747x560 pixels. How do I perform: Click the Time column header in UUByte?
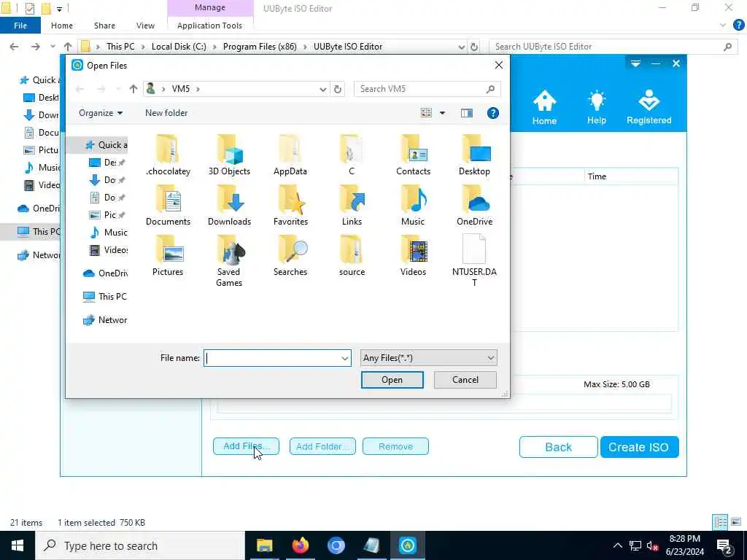631,176
